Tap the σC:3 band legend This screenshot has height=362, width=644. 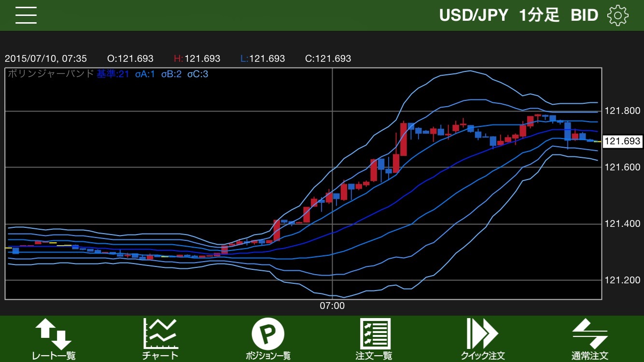(x=198, y=74)
